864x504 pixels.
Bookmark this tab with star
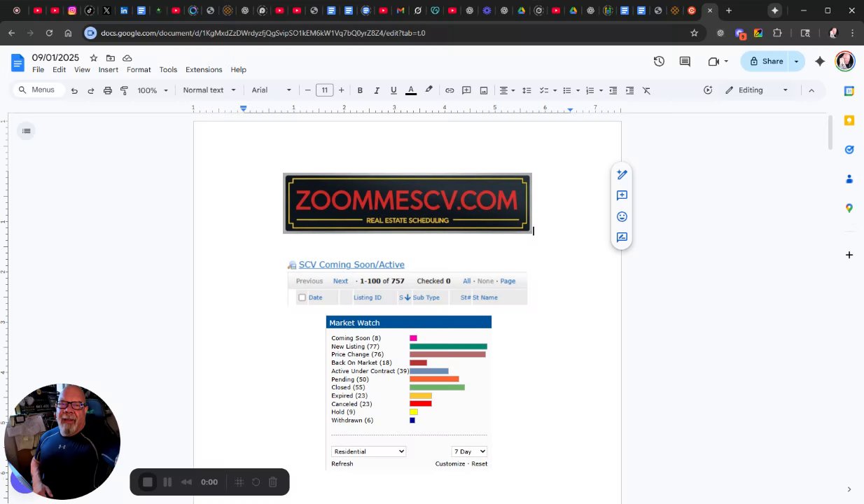695,33
